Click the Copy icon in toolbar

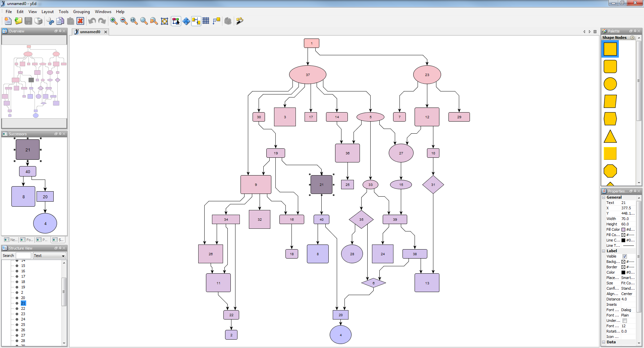pyautogui.click(x=60, y=21)
